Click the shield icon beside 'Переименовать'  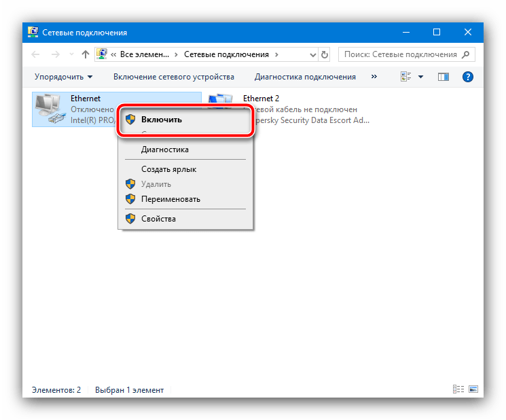pyautogui.click(x=130, y=199)
